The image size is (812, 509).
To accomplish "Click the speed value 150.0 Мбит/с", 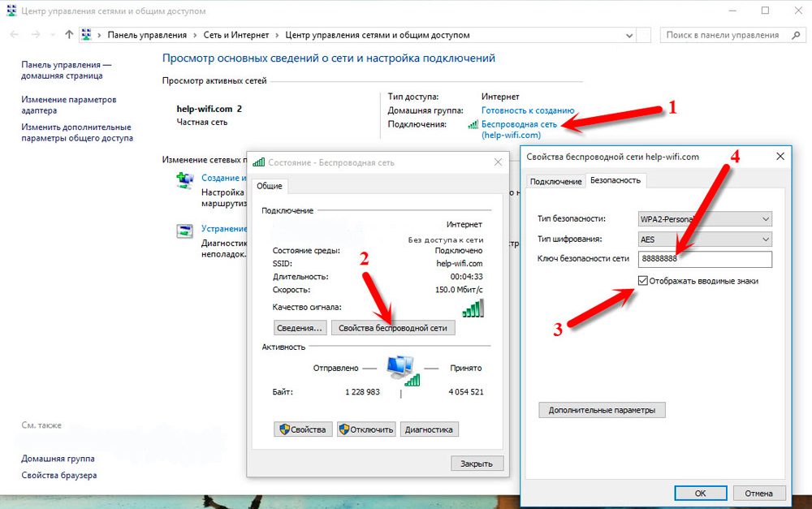I will pos(459,290).
